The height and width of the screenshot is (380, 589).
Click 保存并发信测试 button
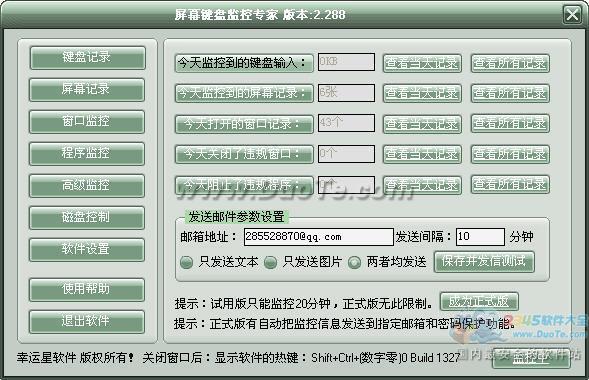tap(484, 262)
